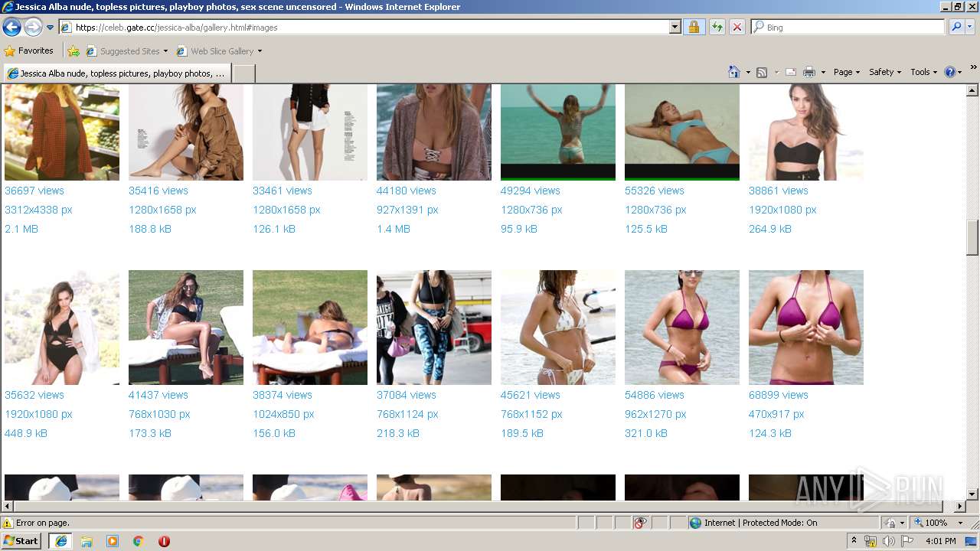Image resolution: width=980 pixels, height=551 pixels.
Task: Open the Windows Explorer taskbar folder icon
Action: pos(87,541)
